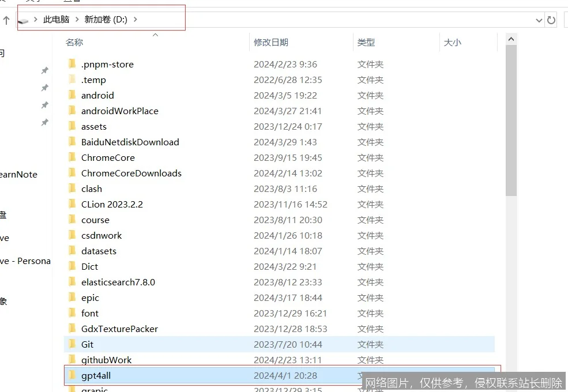568x392 pixels.
Task: Click the 大小 column header
Action: point(452,42)
